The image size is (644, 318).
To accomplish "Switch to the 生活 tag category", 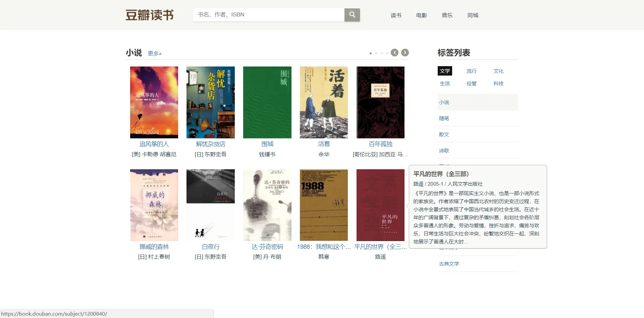I will coord(445,83).
